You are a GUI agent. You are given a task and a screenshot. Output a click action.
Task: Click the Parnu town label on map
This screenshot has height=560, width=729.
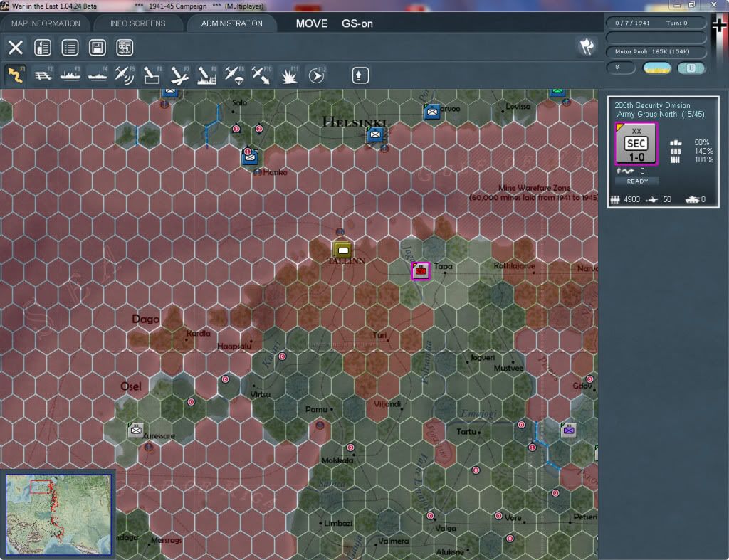[316, 409]
